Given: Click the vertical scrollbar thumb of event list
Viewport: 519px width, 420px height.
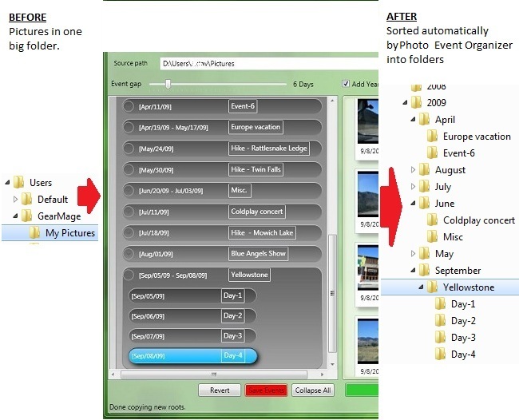Looking at the screenshot, I should pos(332,293).
